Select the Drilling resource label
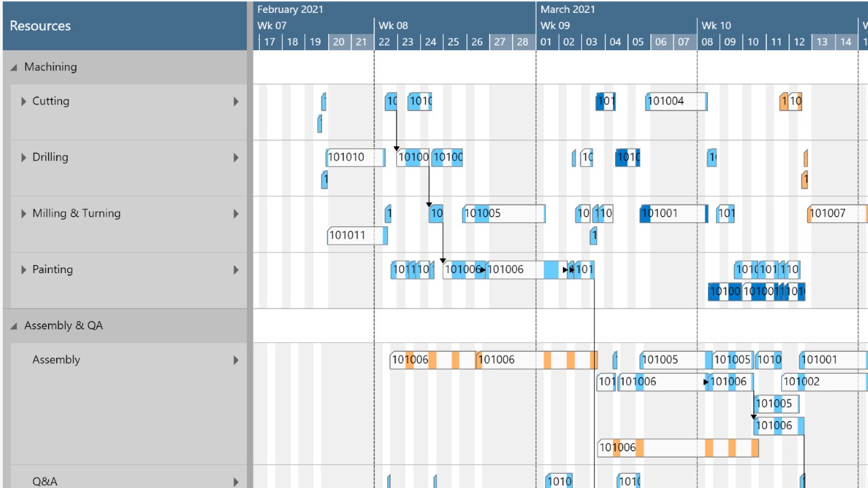Image resolution: width=868 pixels, height=488 pixels. 50,157
